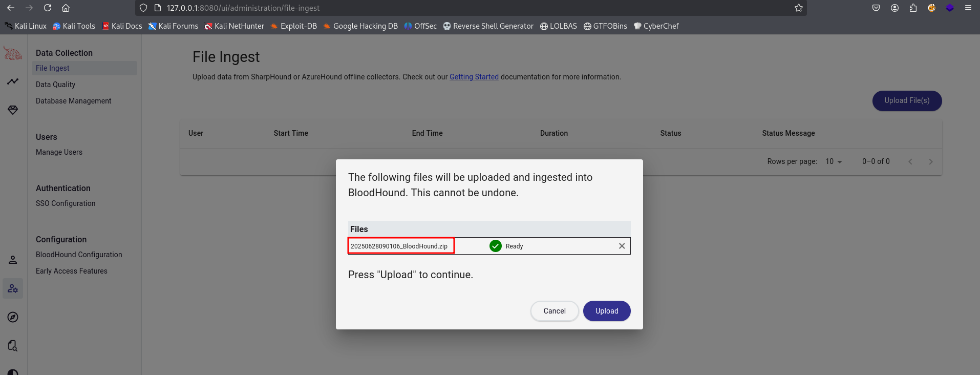This screenshot has width=980, height=375.
Task: Go to Manage Users page
Action: point(59,152)
